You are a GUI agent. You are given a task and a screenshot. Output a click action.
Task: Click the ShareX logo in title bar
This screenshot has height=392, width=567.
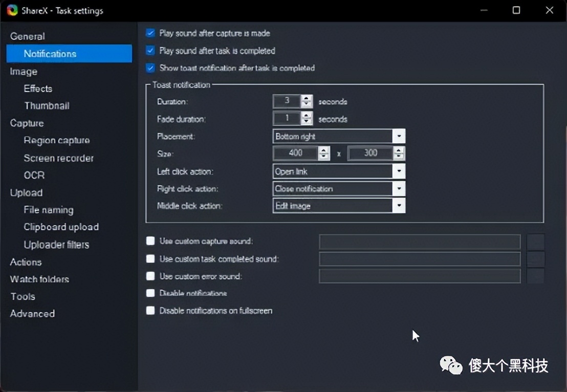(x=12, y=11)
